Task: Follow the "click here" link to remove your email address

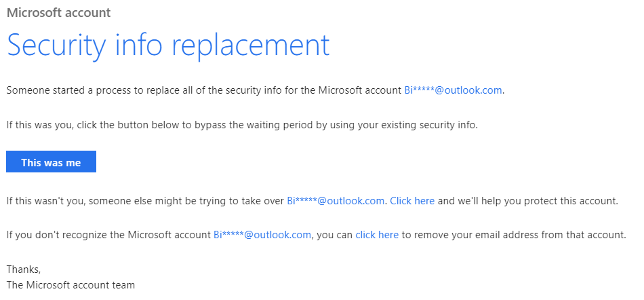Action: (x=377, y=235)
